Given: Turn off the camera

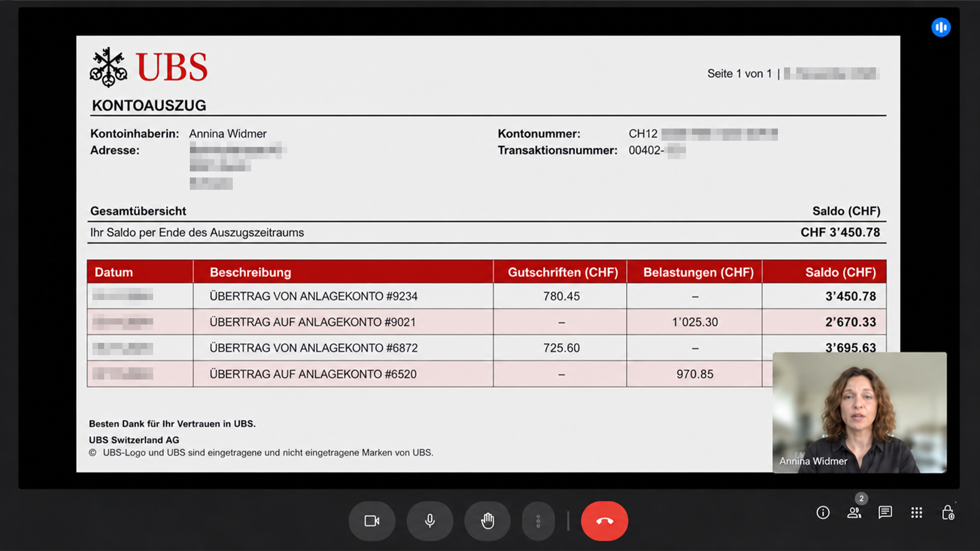Looking at the screenshot, I should tap(372, 521).
